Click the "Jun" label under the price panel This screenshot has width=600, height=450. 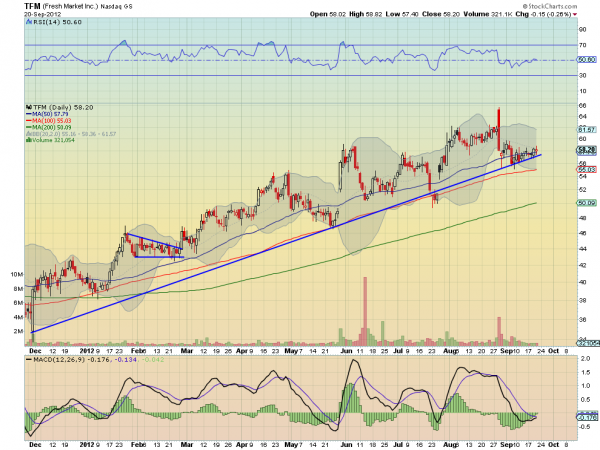pyautogui.click(x=346, y=351)
